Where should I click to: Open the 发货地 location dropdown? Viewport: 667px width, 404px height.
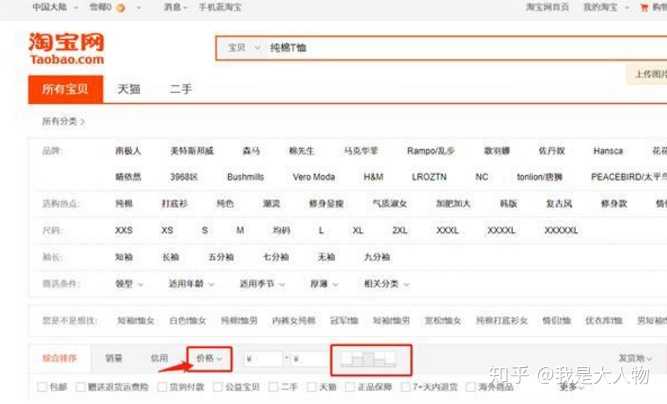click(x=635, y=358)
